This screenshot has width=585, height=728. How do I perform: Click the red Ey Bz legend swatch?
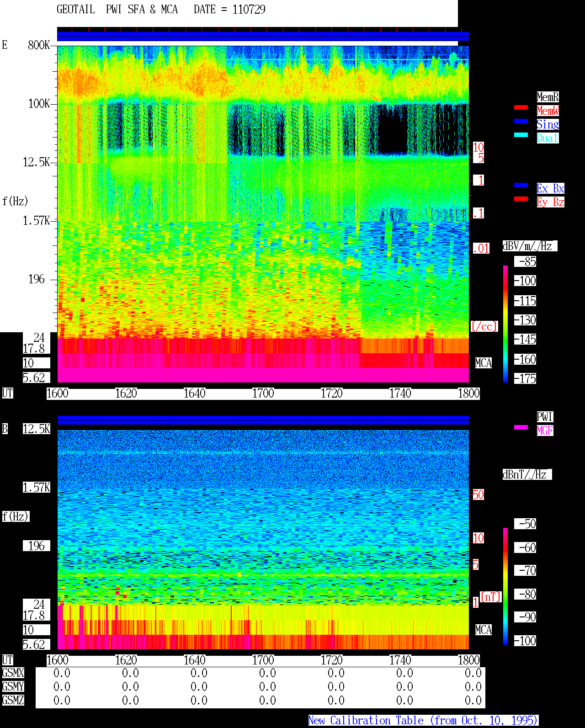pos(521,199)
